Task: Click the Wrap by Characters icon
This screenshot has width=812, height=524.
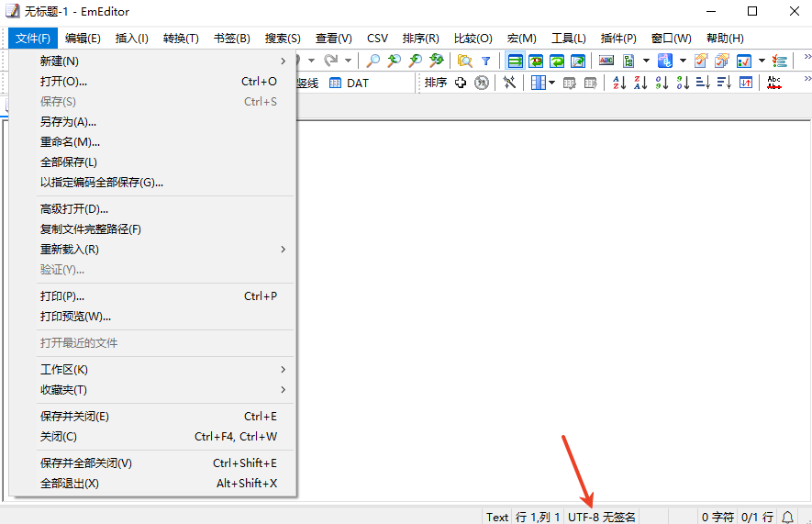Action: click(536, 61)
